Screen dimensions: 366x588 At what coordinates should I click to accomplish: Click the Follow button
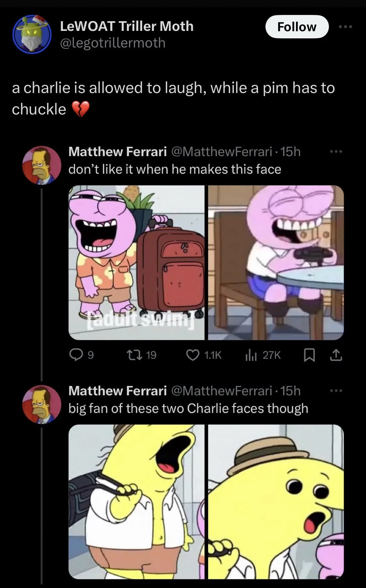pos(297,27)
